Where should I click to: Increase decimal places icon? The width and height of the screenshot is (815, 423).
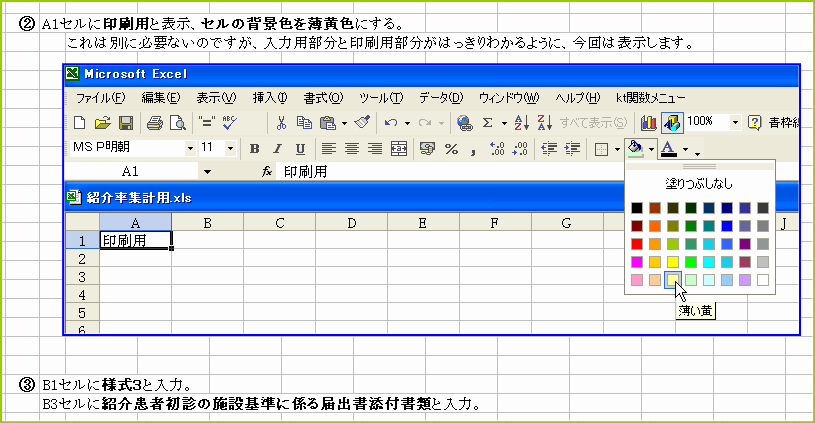tap(497, 149)
